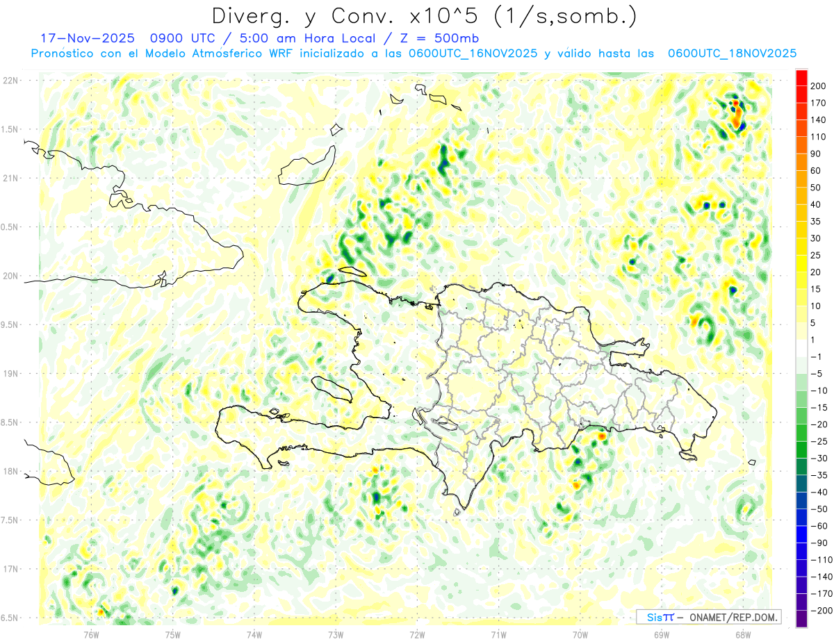Click the latitude label "22N"
The image size is (834, 644).
click(10, 81)
